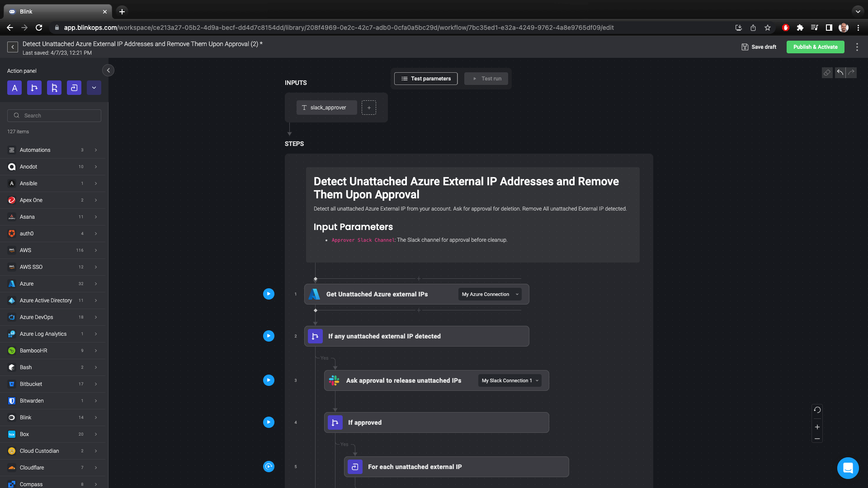Screen dimensions: 868x488
Task: Run step 3 Ask approval to release unattached IPs
Action: (x=269, y=380)
